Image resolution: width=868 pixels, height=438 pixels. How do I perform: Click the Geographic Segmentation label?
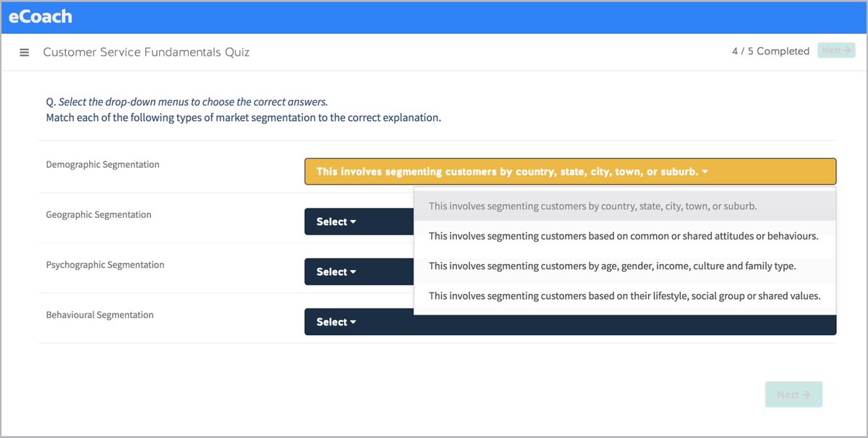[x=98, y=215]
